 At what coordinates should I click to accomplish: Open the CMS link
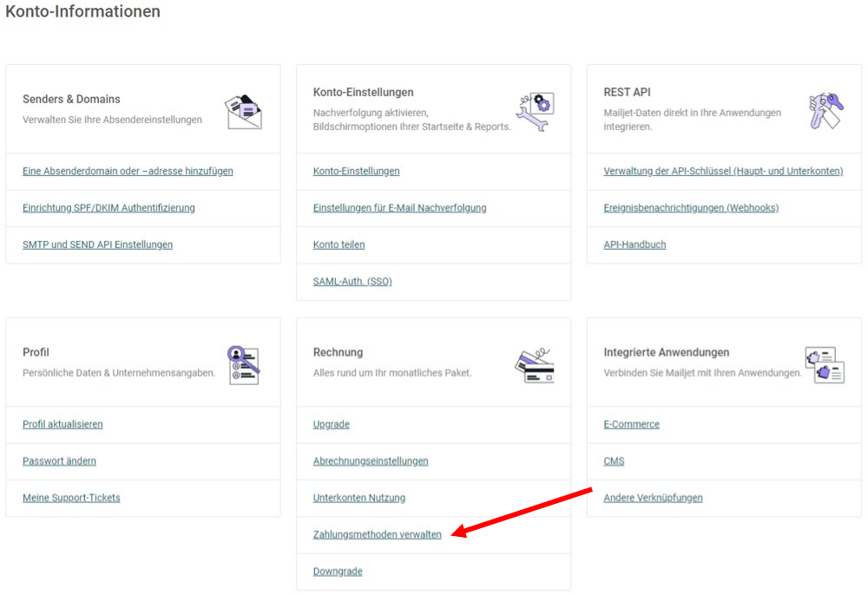click(x=614, y=461)
